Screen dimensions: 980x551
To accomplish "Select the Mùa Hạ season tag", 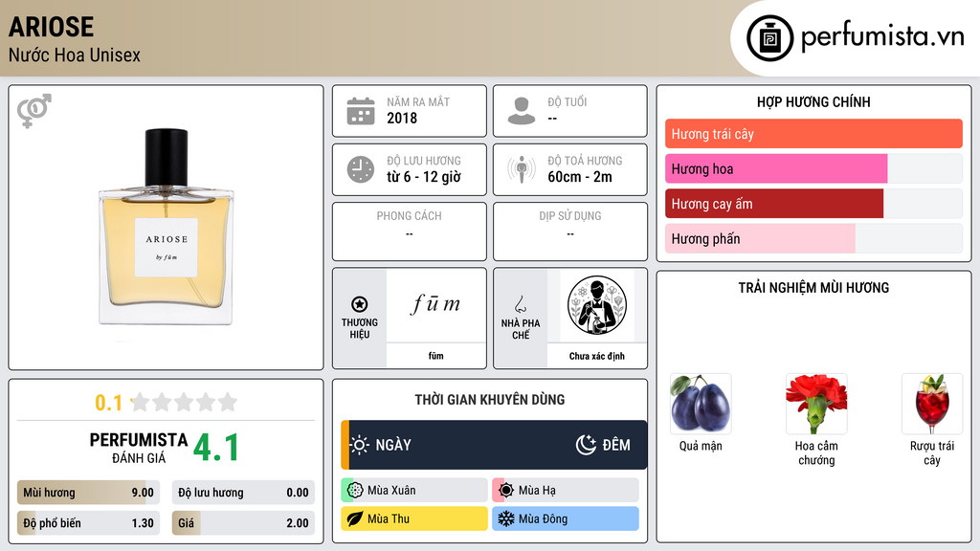I will (565, 491).
